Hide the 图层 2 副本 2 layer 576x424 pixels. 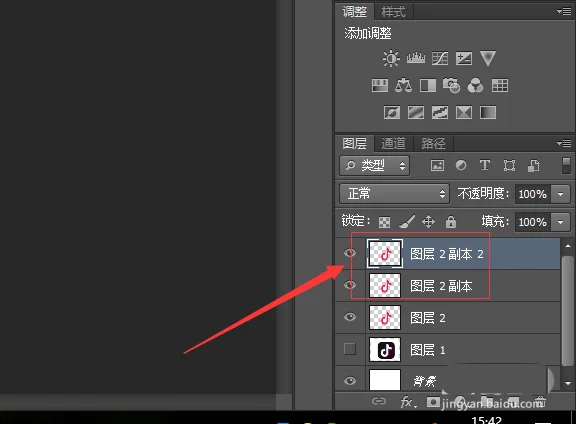pos(350,253)
